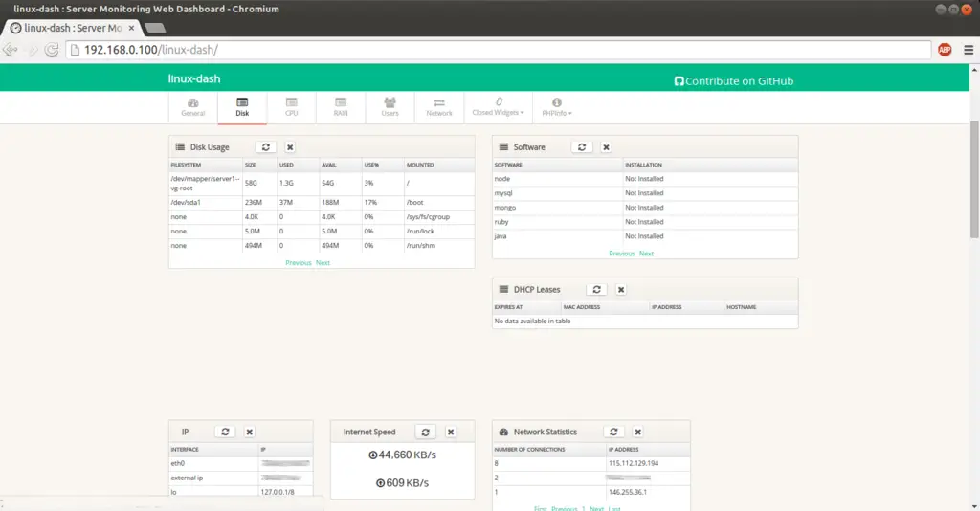Expand the PHPInfo dropdown
This screenshot has height=511, width=980.
557,107
